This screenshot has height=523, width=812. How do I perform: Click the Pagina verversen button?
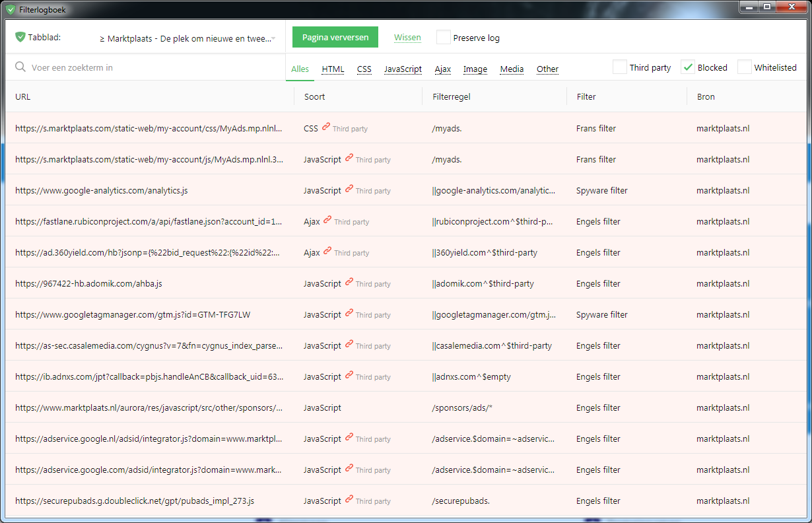click(335, 37)
